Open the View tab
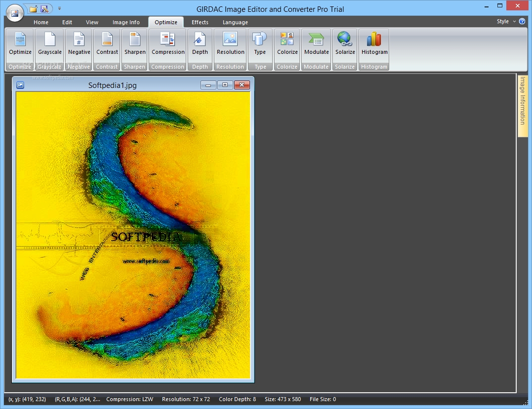532x409 pixels. tap(92, 22)
